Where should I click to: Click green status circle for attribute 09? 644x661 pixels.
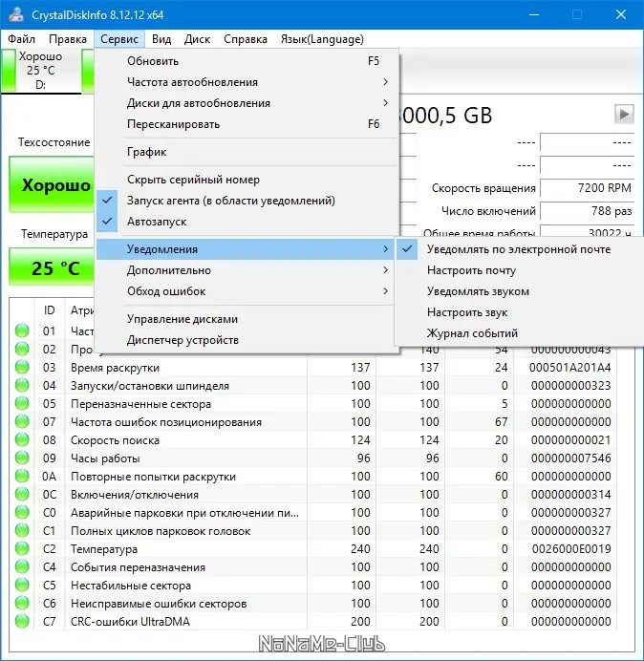(x=22, y=458)
